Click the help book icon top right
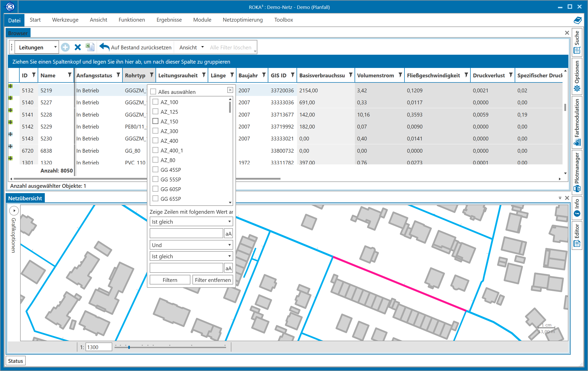Viewport: 588px width, 371px height. point(577,20)
